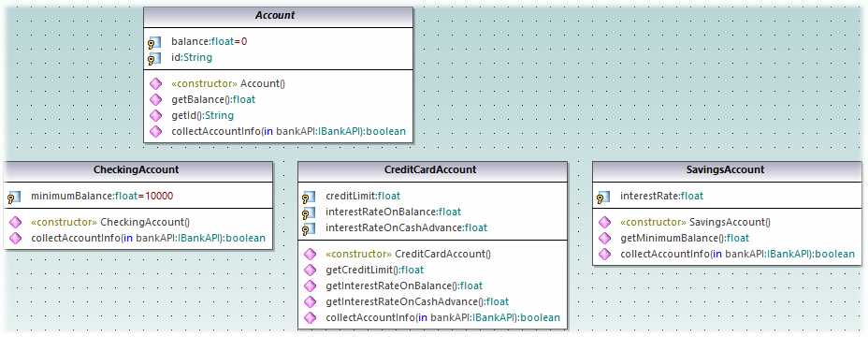Click the diamond icon before getCreditLimit operation
The width and height of the screenshot is (868, 337).
click(311, 270)
